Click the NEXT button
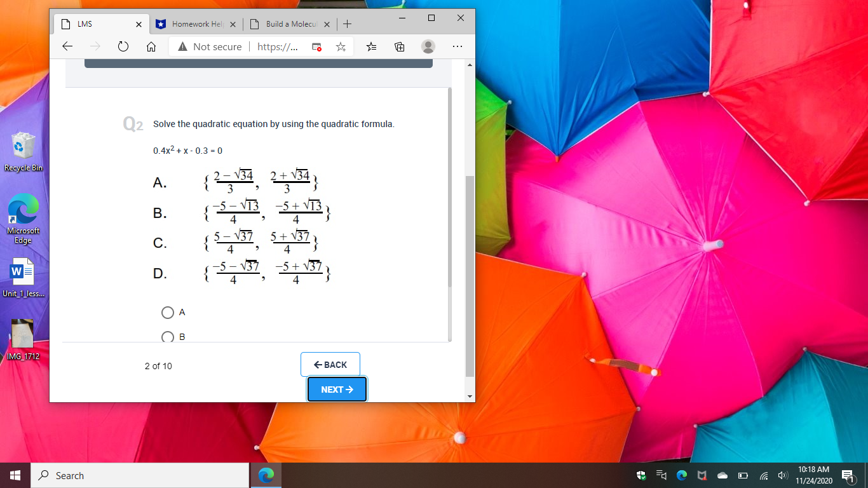This screenshot has height=488, width=868. point(337,389)
